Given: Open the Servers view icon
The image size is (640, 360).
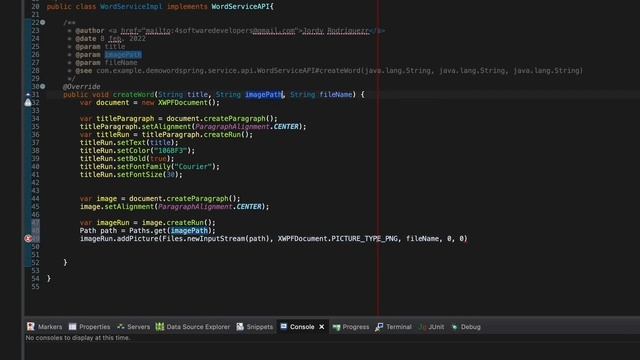Looking at the screenshot, I should pyautogui.click(x=121, y=327).
